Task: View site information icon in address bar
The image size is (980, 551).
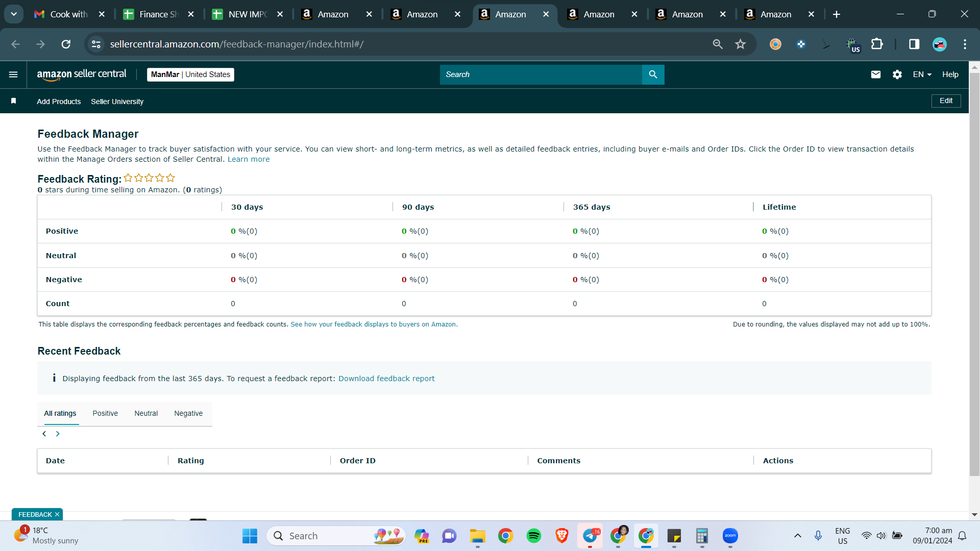Action: click(x=96, y=44)
